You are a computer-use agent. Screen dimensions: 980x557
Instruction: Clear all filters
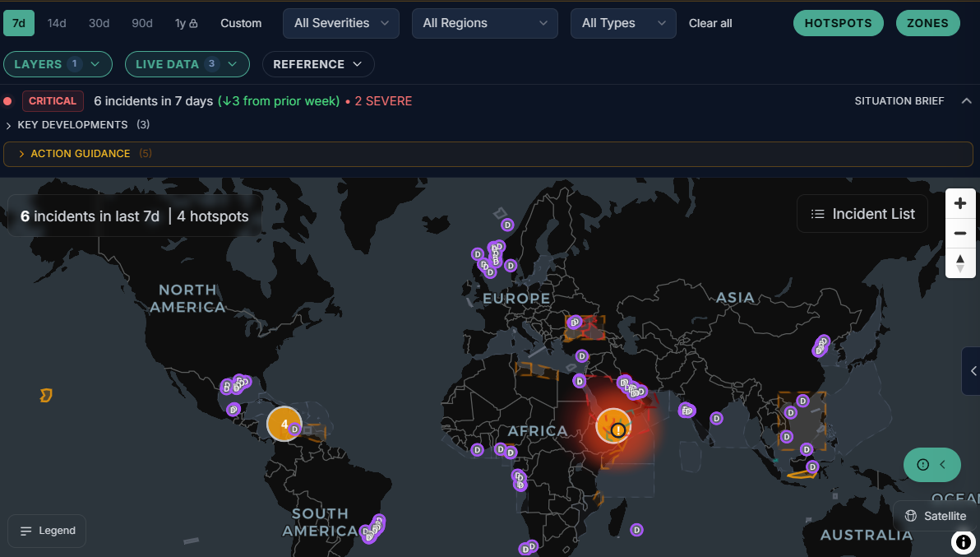(x=710, y=23)
